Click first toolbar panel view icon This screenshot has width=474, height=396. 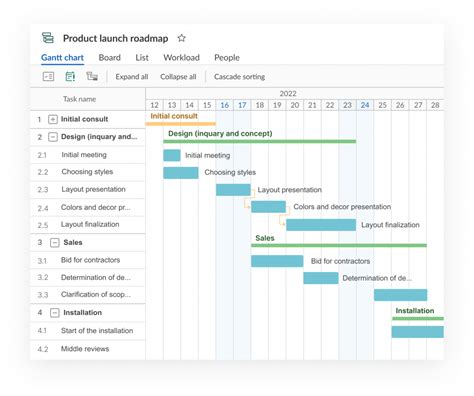pyautogui.click(x=48, y=77)
